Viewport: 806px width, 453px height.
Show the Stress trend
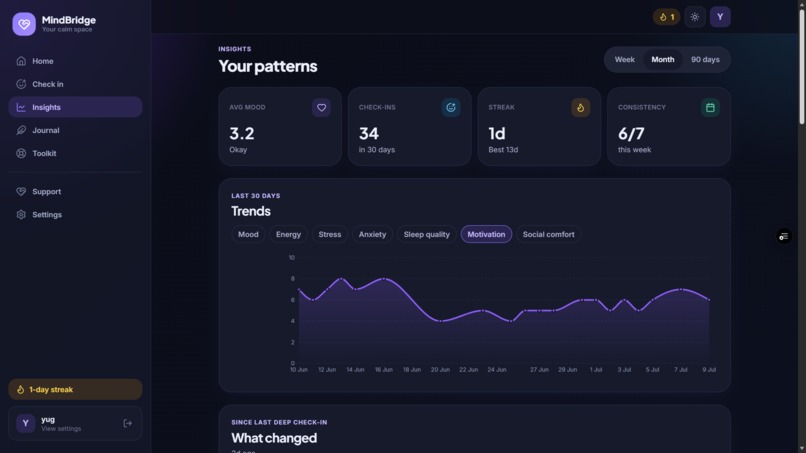(329, 234)
